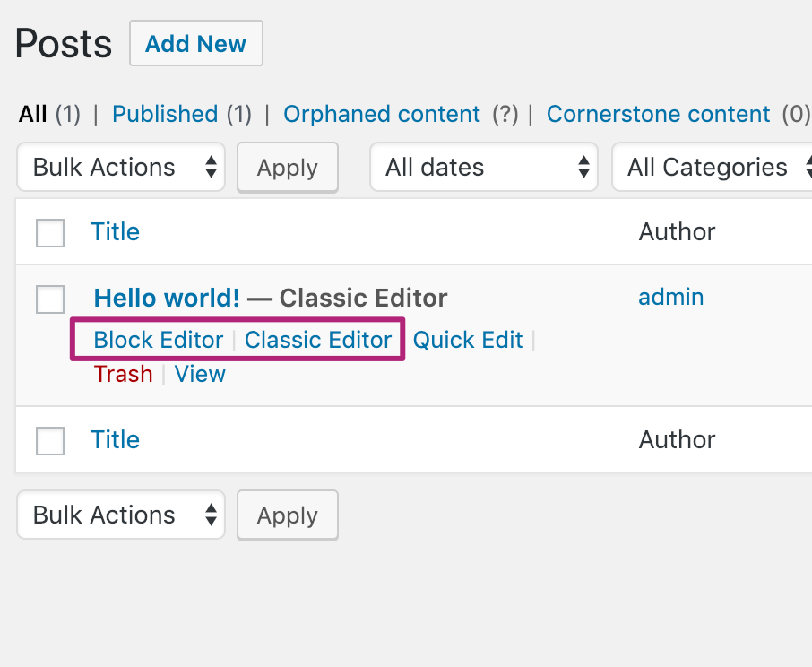Open Orphaned content filter
Image resolution: width=812 pixels, height=667 pixels.
point(382,114)
